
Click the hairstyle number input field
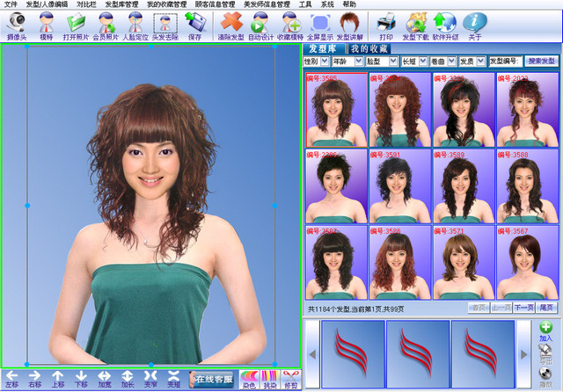[505, 62]
